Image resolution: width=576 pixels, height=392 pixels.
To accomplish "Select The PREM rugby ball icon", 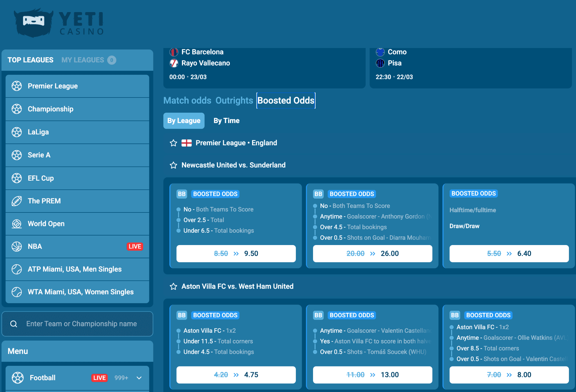I will [17, 201].
